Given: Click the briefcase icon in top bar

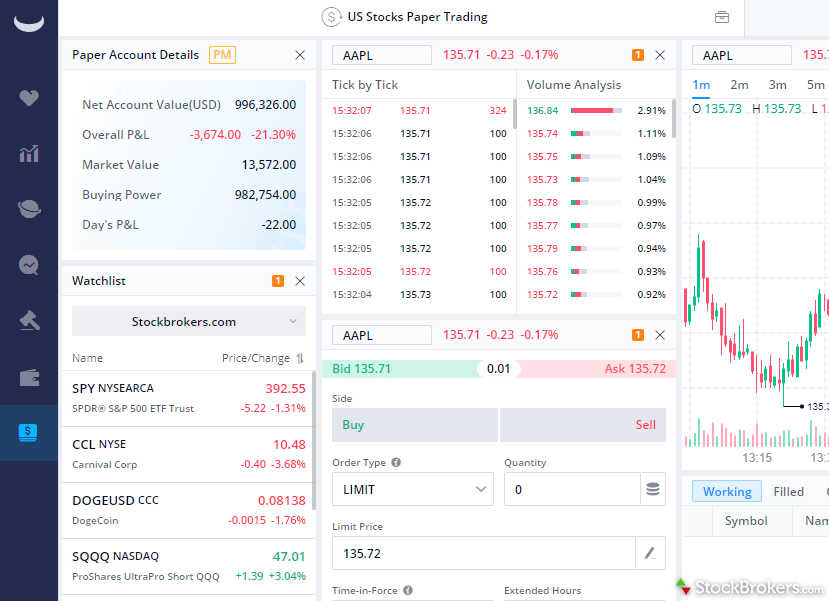Looking at the screenshot, I should click(x=722, y=17).
